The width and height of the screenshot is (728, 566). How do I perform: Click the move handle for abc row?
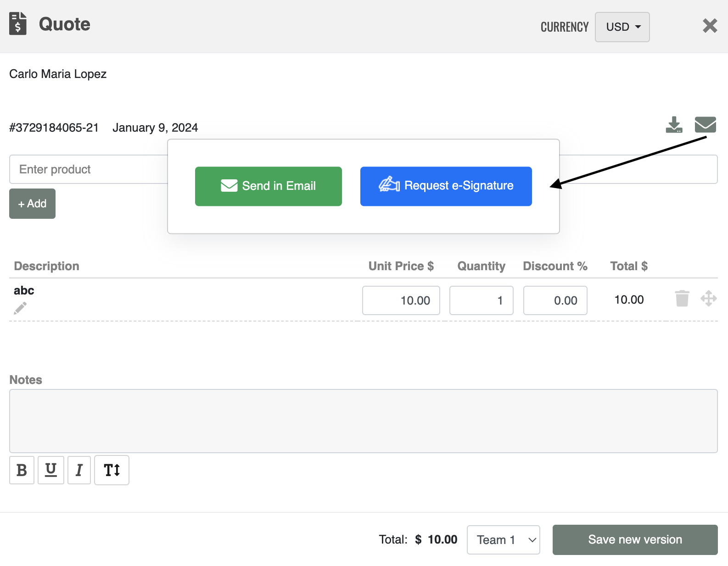coord(708,299)
